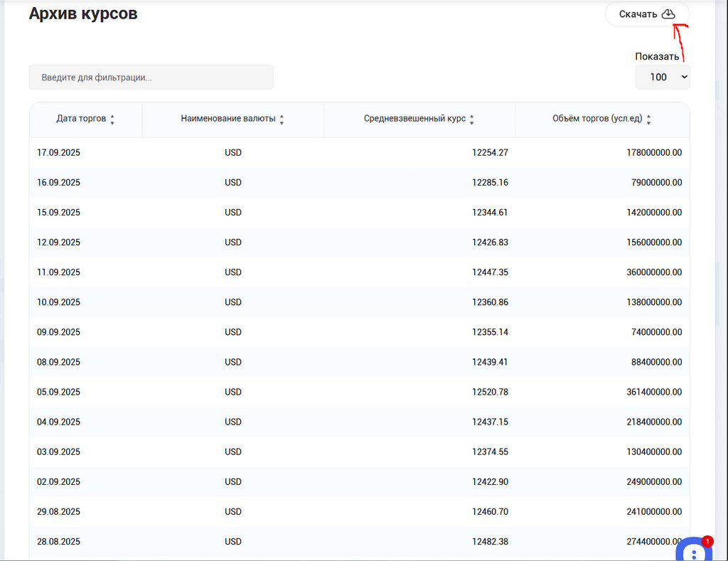The height and width of the screenshot is (561, 728).
Task: Select the volume 218400000.00 cell
Action: [656, 422]
